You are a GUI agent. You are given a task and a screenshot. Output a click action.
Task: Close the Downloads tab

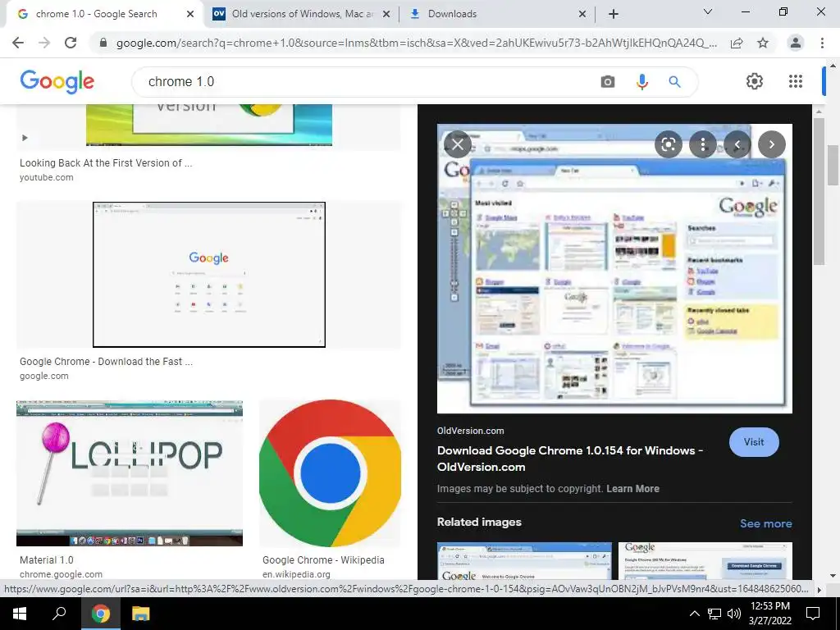point(582,14)
